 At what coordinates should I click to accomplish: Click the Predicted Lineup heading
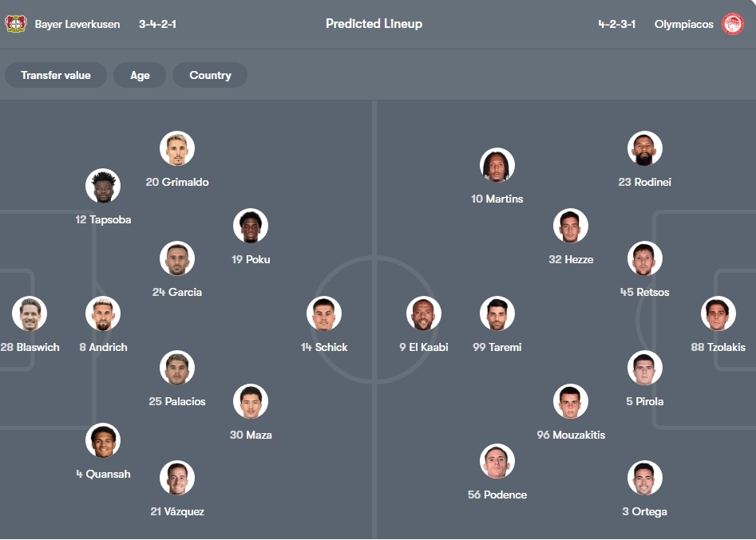(374, 24)
